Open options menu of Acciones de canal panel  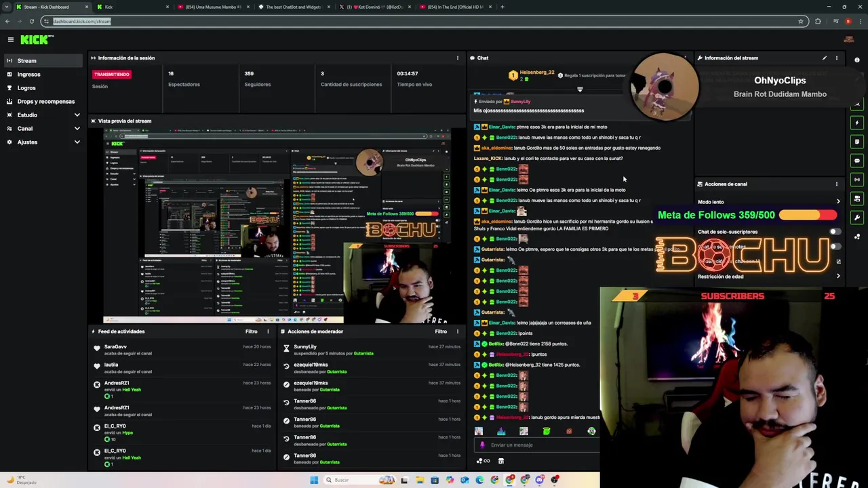837,184
